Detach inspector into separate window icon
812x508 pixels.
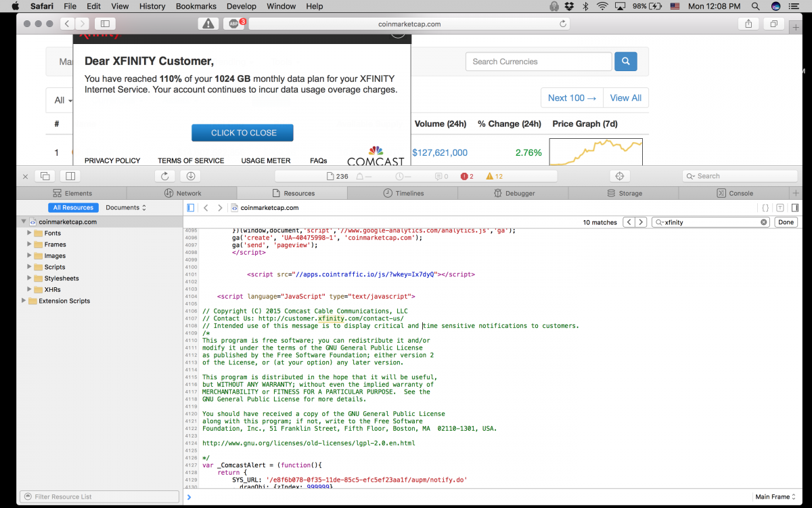point(45,176)
